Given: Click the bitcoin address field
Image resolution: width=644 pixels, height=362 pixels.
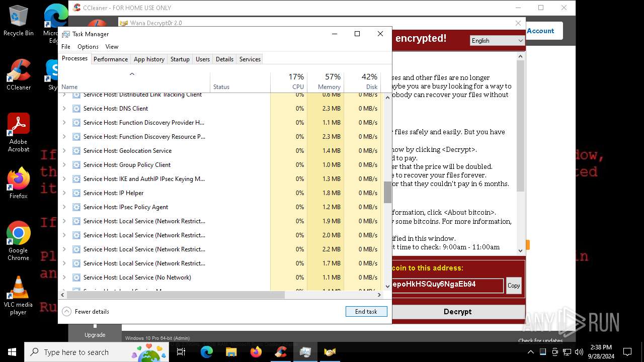Looking at the screenshot, I should (x=448, y=285).
